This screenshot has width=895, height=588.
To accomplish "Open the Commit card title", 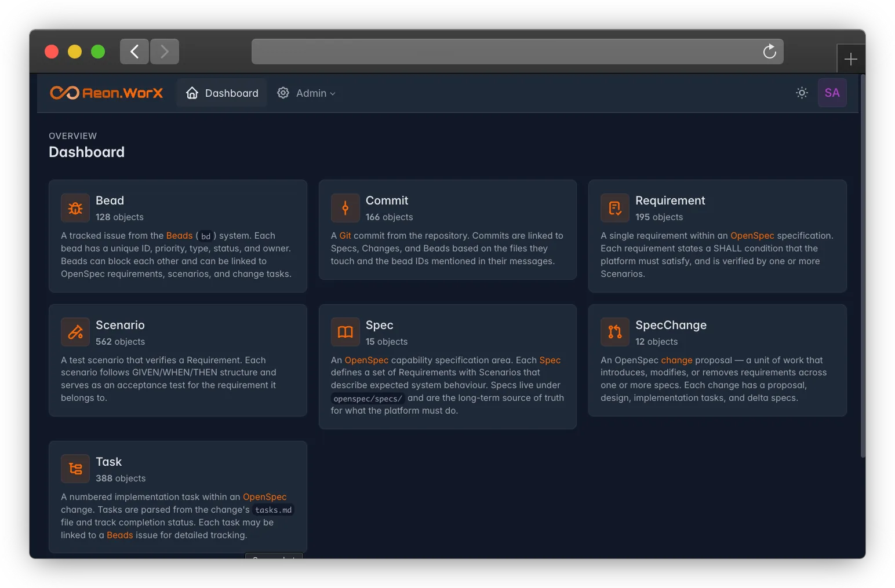I will (387, 200).
